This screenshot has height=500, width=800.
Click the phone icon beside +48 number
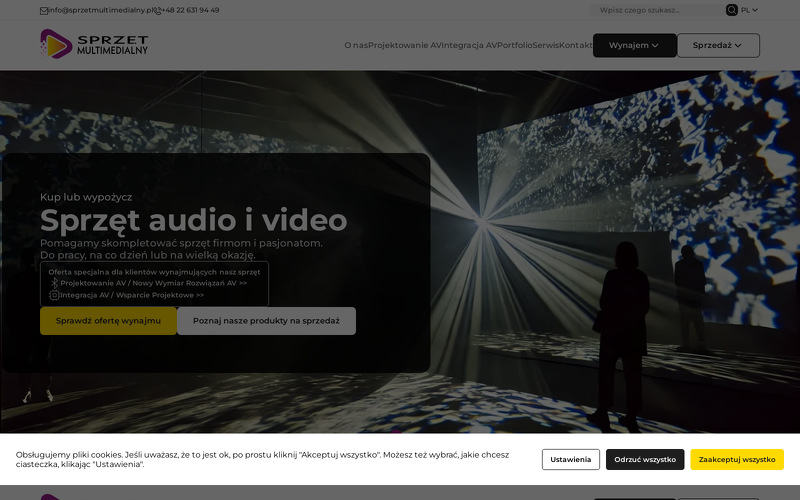(x=157, y=10)
